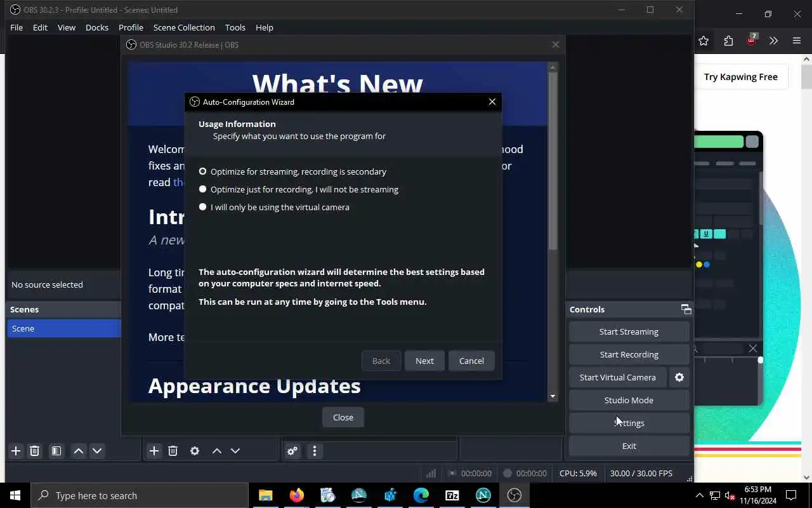This screenshot has width=812, height=508.
Task: Open the browser hamburger menu
Action: coord(797,41)
